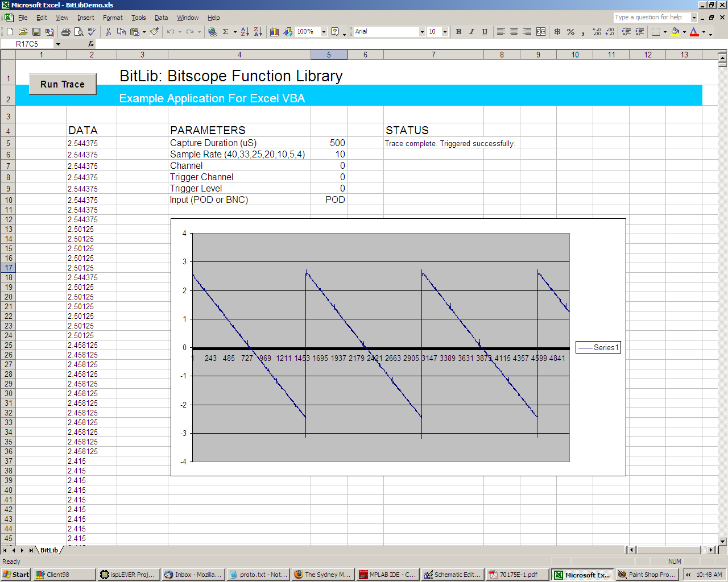
Task: Click the Format Painter brush icon
Action: [x=154, y=32]
